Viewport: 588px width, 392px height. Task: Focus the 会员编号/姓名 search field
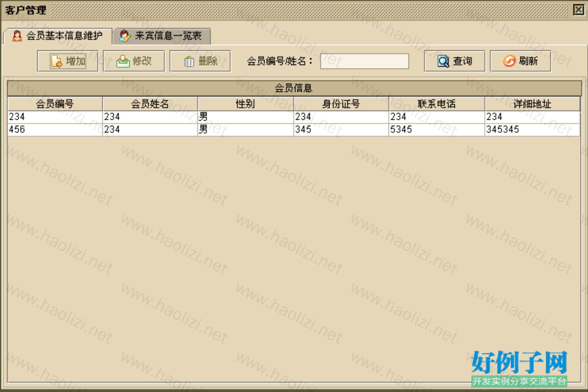[x=364, y=61]
